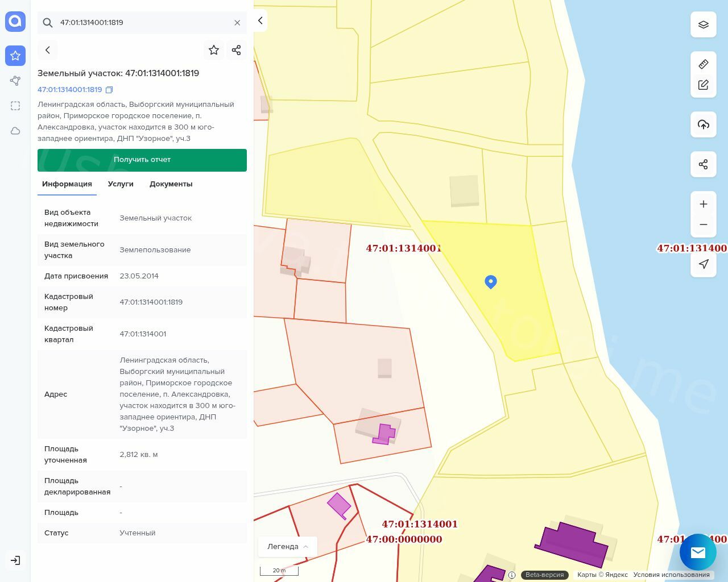The width and height of the screenshot is (728, 582).
Task: Zoom in the map with plus
Action: pyautogui.click(x=704, y=204)
